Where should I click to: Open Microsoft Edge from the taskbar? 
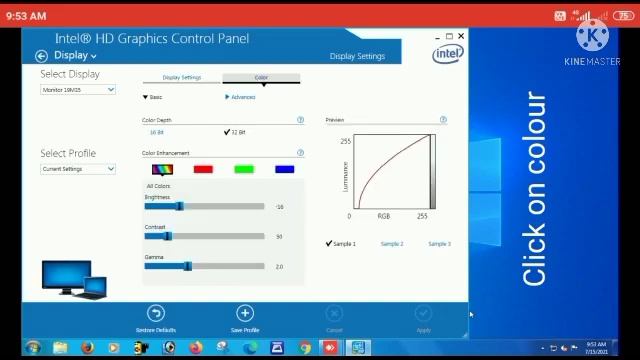coord(250,348)
